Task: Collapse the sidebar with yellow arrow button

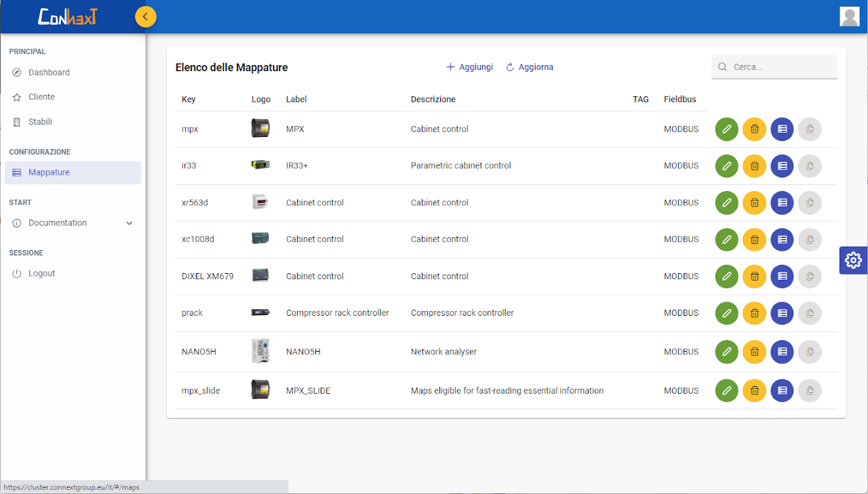Action: coord(146,16)
